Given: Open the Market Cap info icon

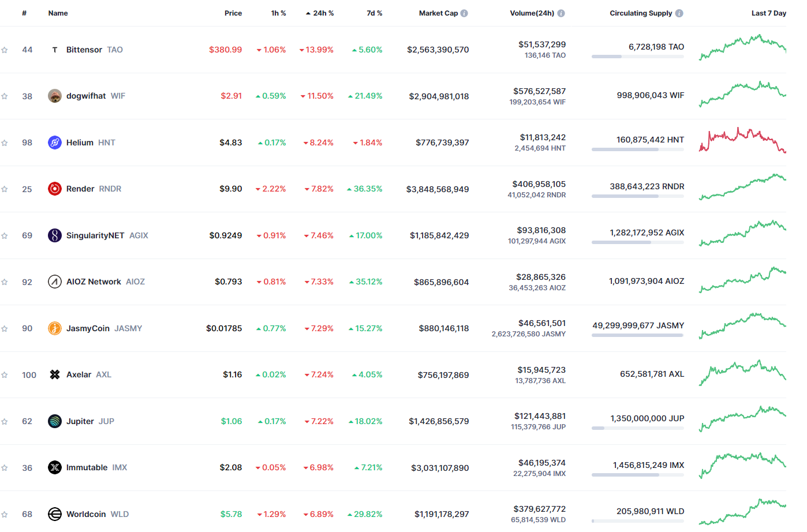Looking at the screenshot, I should coord(464,13).
